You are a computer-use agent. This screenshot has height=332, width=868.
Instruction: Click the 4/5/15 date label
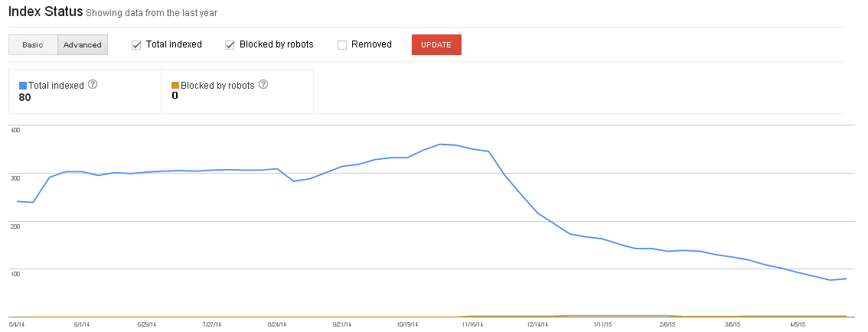point(797,324)
